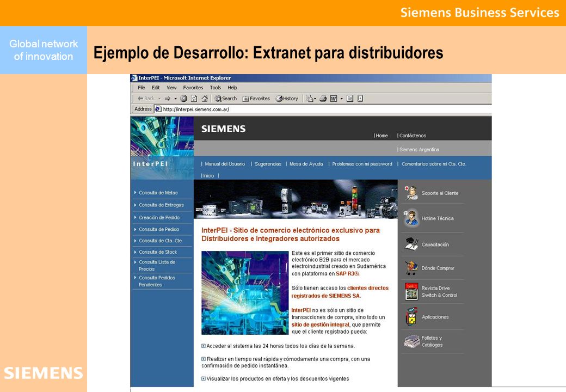Open the History pane from the toolbar

[x=287, y=99]
